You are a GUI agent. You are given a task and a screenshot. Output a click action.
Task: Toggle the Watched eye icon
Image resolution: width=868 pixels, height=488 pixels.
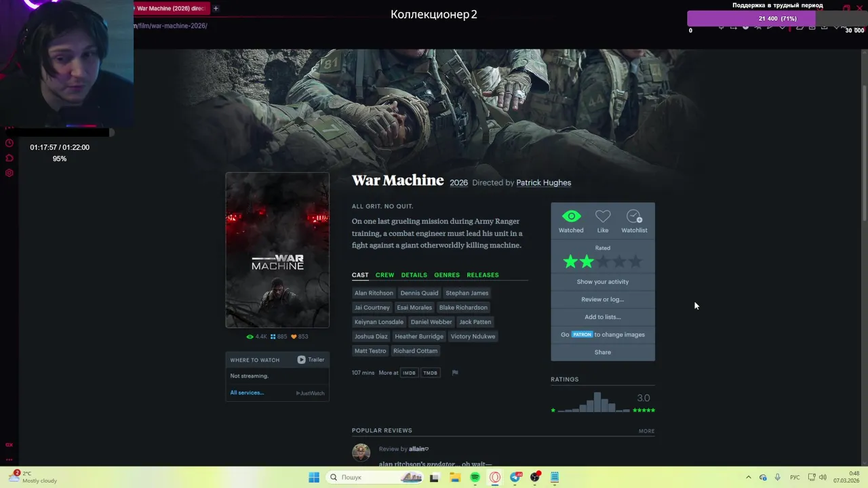tap(571, 217)
